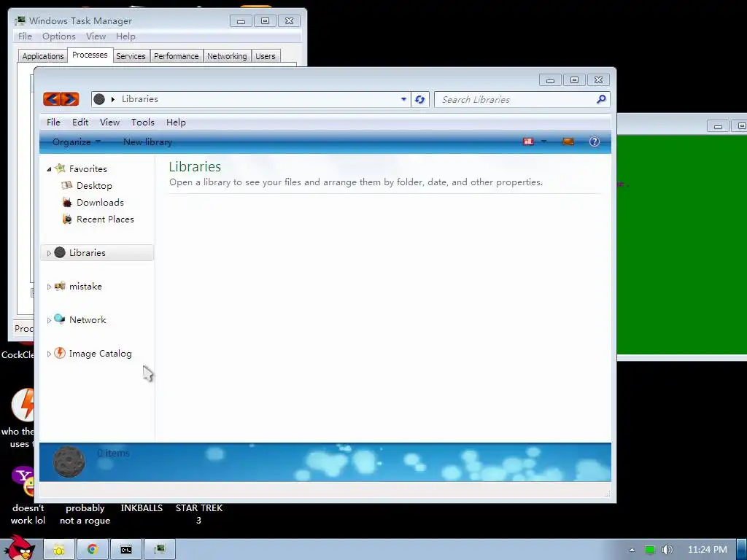Click the Libraries address bar path
The height and width of the screenshot is (560, 747).
pos(139,99)
